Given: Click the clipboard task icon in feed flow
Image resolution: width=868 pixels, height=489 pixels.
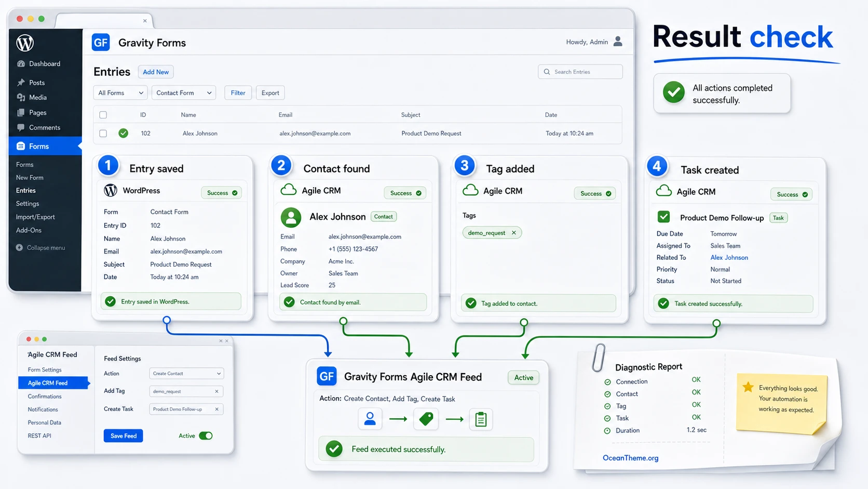Looking at the screenshot, I should click(x=481, y=419).
